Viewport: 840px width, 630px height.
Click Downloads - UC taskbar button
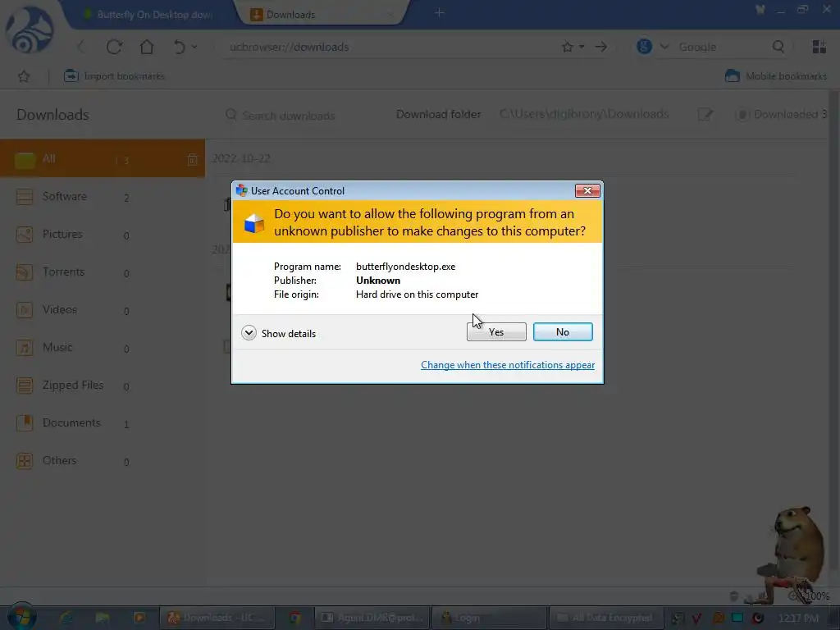pyautogui.click(x=217, y=618)
